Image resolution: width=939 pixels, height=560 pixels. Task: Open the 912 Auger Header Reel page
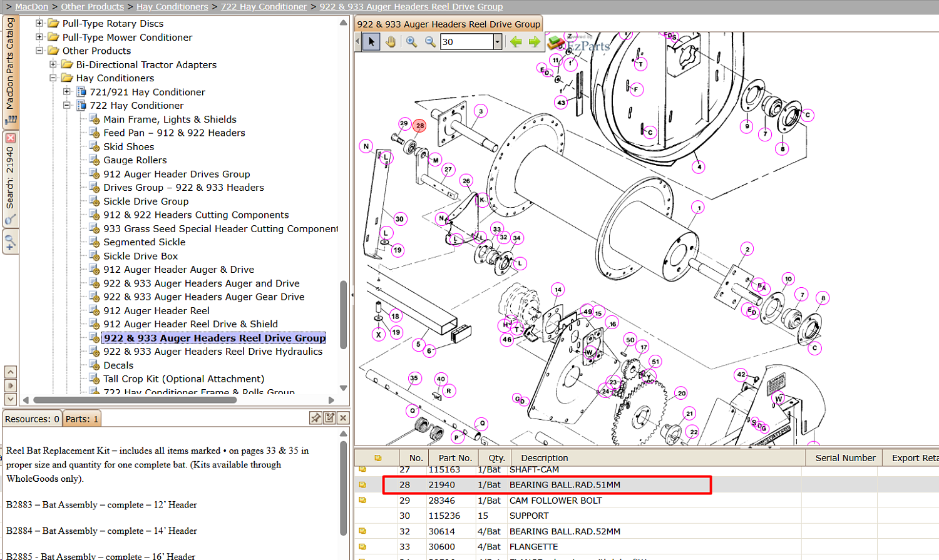[x=156, y=310]
